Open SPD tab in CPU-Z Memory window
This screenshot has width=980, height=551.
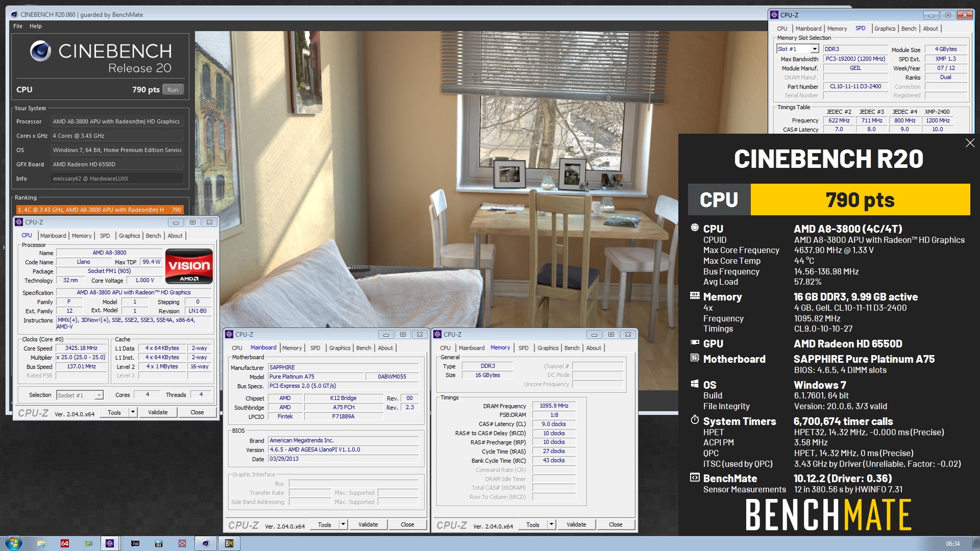click(x=523, y=348)
